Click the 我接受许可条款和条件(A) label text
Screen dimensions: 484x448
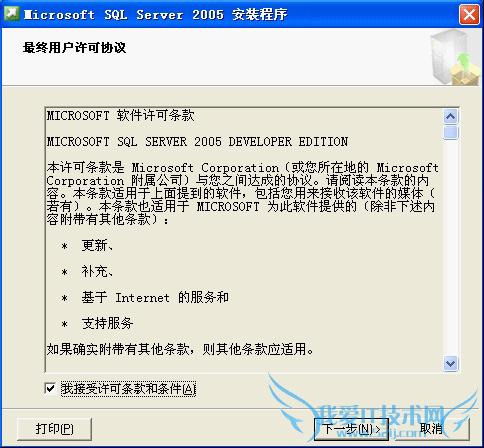[x=128, y=389]
